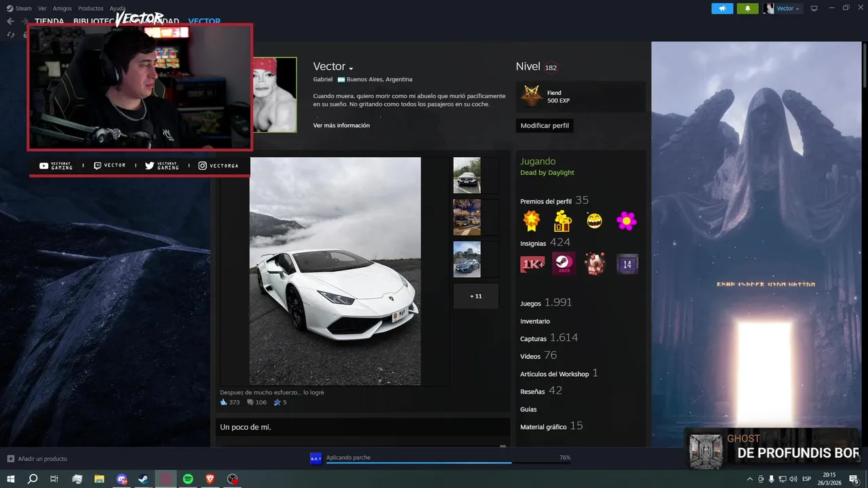Open the Ver menu
Viewport: 868px width, 488px height.
click(42, 8)
